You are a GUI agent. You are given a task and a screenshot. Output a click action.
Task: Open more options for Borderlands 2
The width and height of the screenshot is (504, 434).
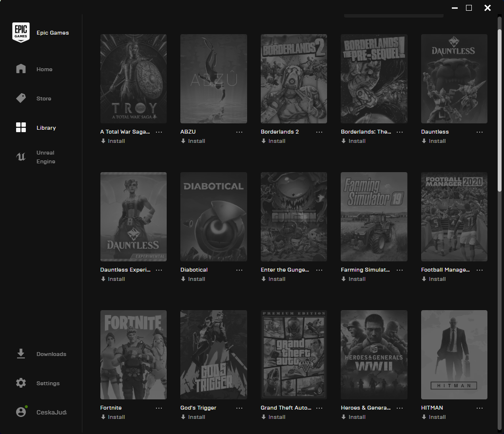319,132
